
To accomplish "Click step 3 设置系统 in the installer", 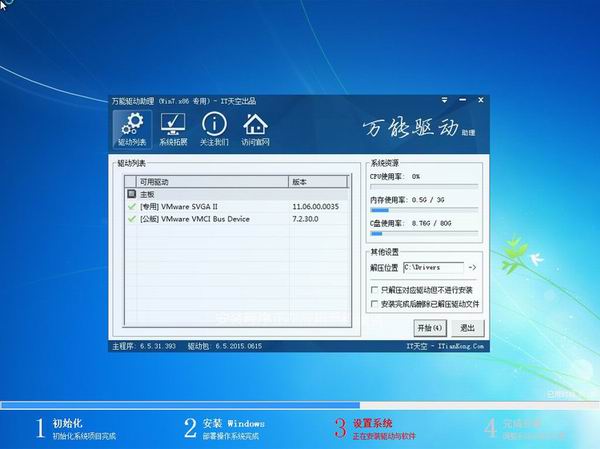I will [x=375, y=428].
